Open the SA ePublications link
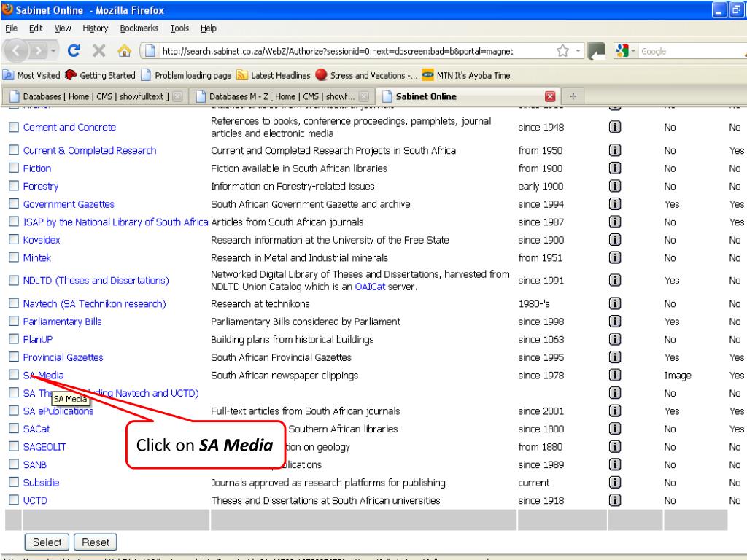This screenshot has height=560, width=747. (x=58, y=411)
